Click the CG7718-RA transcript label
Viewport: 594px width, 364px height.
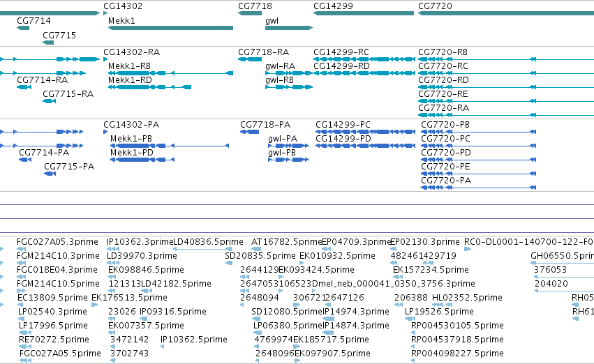coord(263,52)
